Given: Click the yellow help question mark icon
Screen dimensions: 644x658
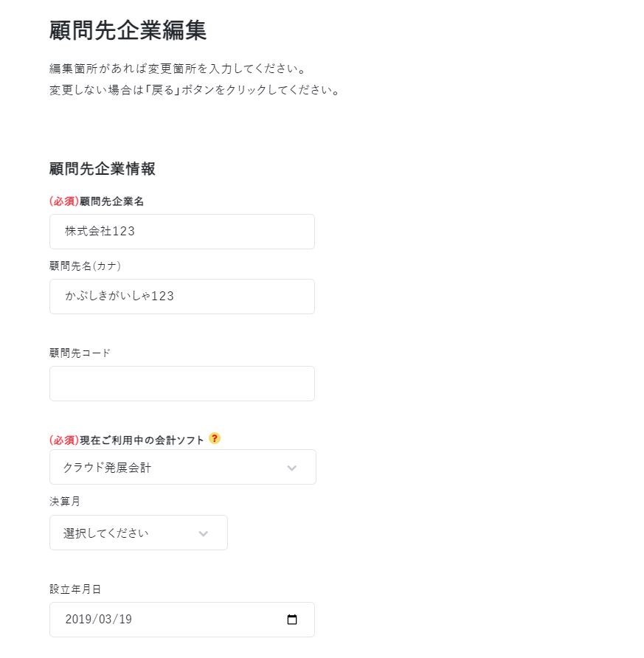Looking at the screenshot, I should [215, 438].
